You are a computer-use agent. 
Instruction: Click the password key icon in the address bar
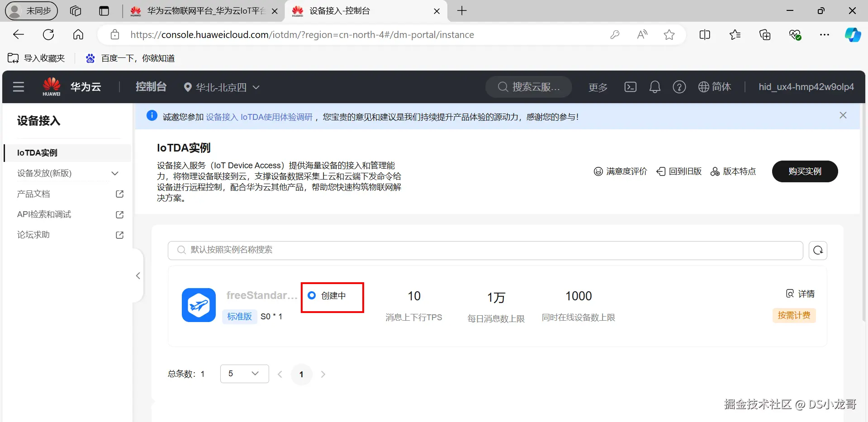(x=615, y=35)
